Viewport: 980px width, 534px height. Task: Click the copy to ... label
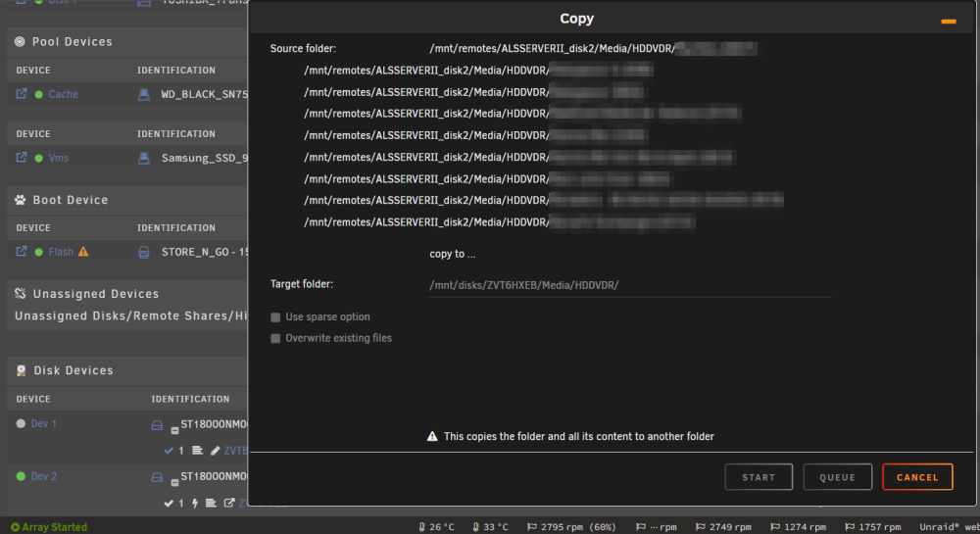point(453,254)
